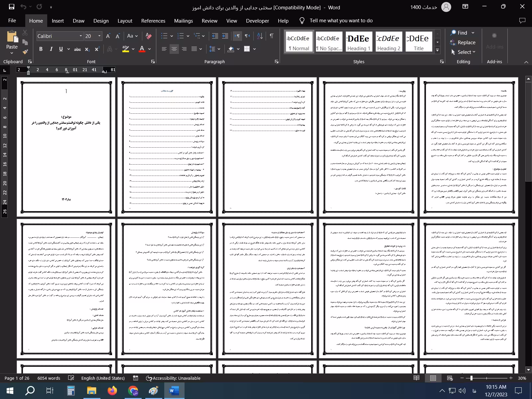Toggle Bold formatting
The width and height of the screenshot is (532, 399).
[41, 49]
